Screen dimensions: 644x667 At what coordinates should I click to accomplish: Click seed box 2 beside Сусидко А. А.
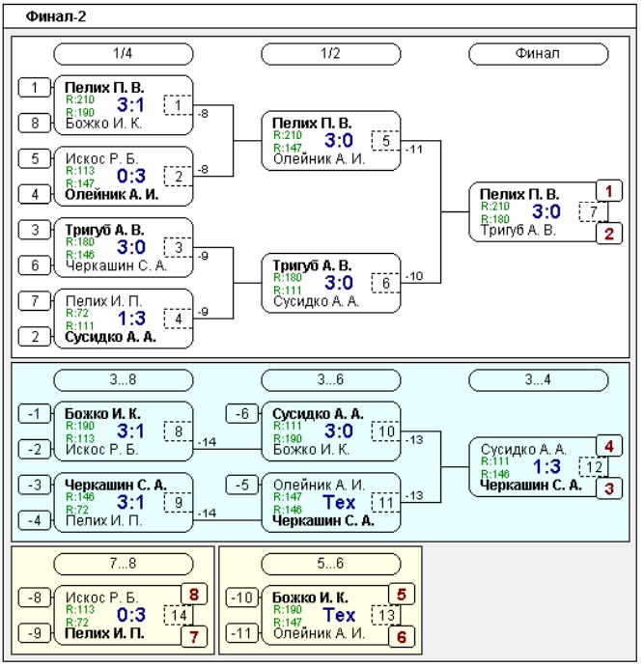pos(35,337)
